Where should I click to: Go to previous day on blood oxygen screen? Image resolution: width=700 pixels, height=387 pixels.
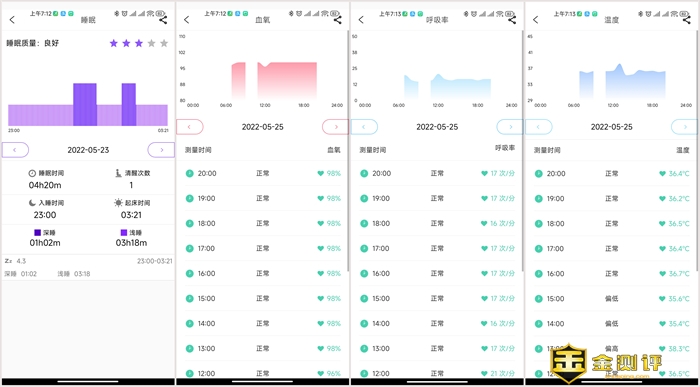click(x=190, y=127)
